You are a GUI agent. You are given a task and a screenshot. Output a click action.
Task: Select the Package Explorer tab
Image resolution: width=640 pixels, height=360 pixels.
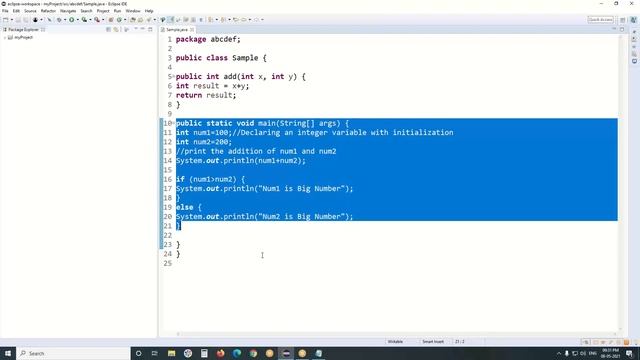point(23,29)
